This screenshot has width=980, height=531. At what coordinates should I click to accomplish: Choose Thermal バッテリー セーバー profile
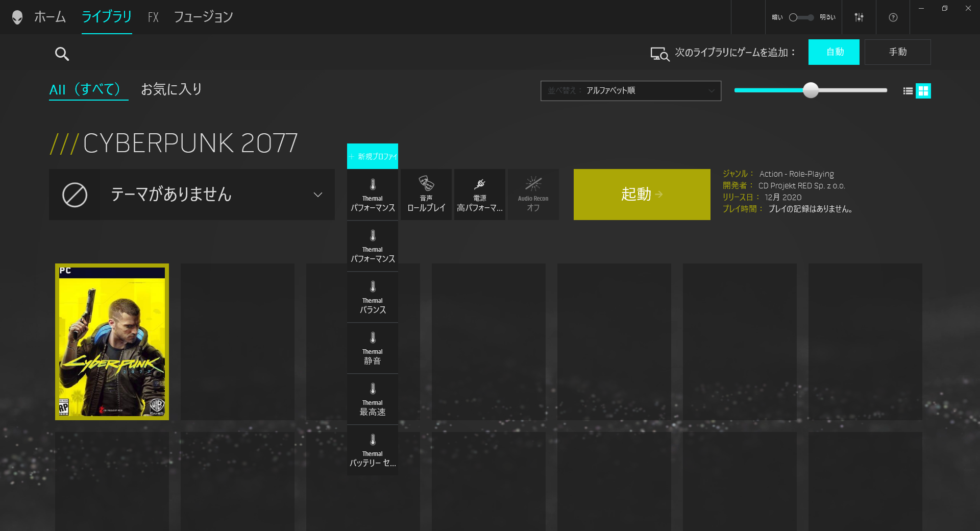pyautogui.click(x=373, y=450)
